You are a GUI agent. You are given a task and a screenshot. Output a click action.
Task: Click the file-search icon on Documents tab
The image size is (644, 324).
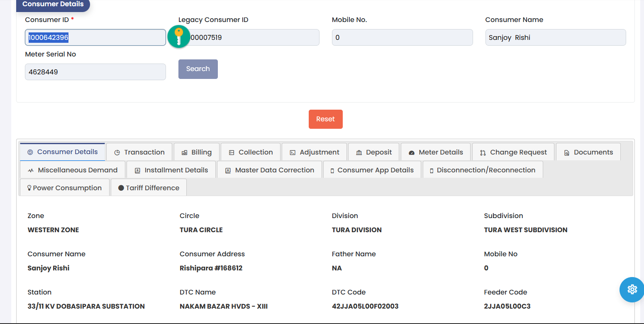pos(567,152)
